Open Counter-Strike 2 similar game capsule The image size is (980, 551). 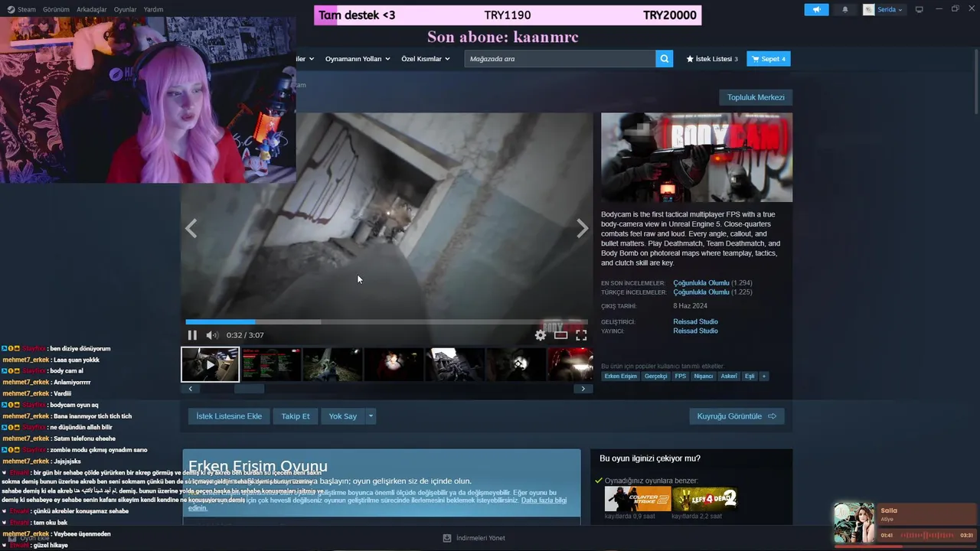coord(637,499)
